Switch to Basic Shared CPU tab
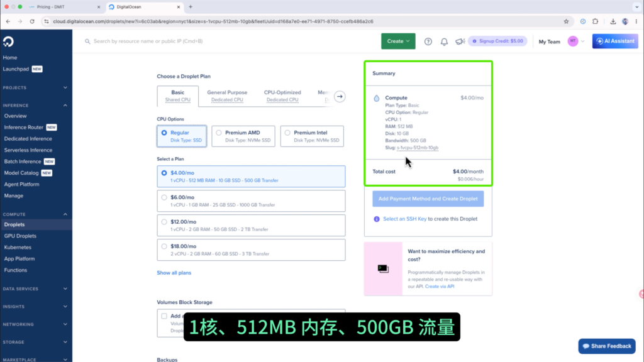 178,96
